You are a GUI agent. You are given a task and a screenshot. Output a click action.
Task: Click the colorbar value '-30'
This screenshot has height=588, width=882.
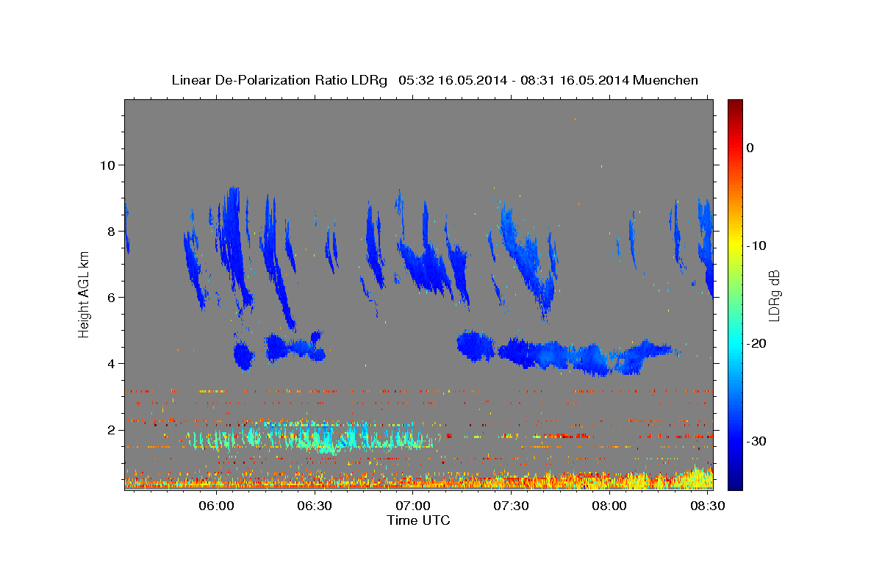tap(757, 441)
